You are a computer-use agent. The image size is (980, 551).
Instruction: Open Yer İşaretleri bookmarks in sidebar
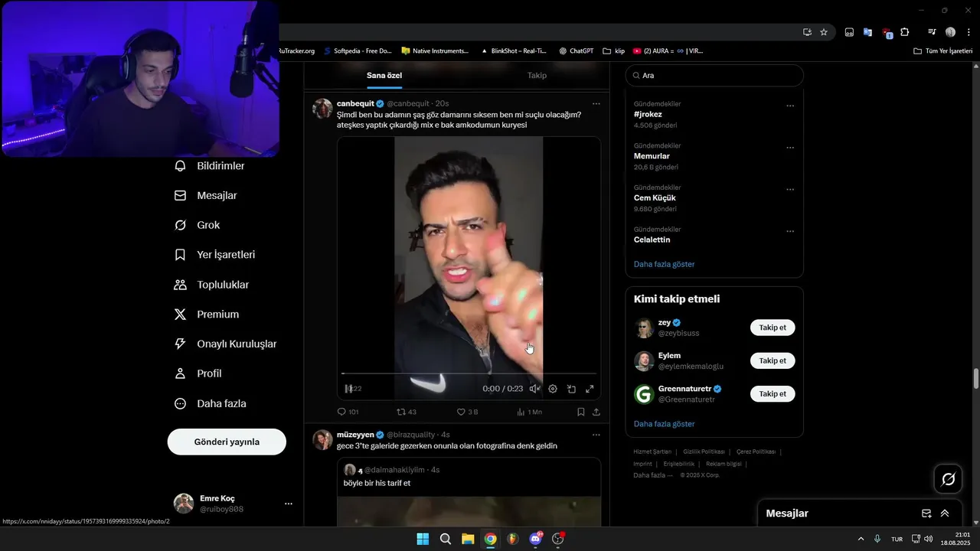click(214, 255)
